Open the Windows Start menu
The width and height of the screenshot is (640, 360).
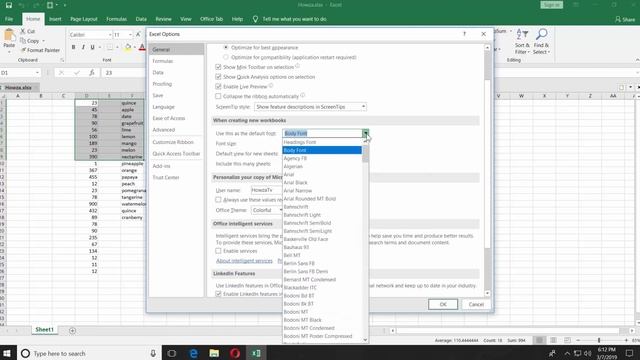[7, 353]
